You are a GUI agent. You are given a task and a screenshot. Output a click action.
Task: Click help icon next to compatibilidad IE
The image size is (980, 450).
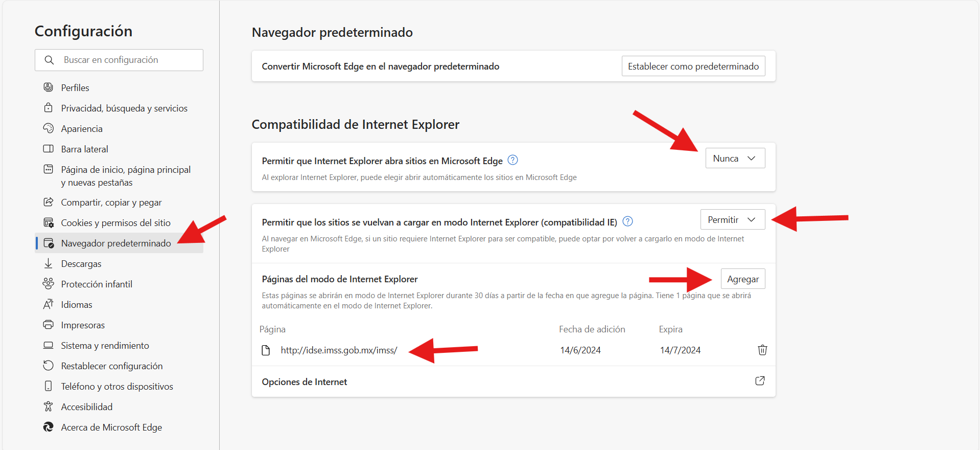628,221
